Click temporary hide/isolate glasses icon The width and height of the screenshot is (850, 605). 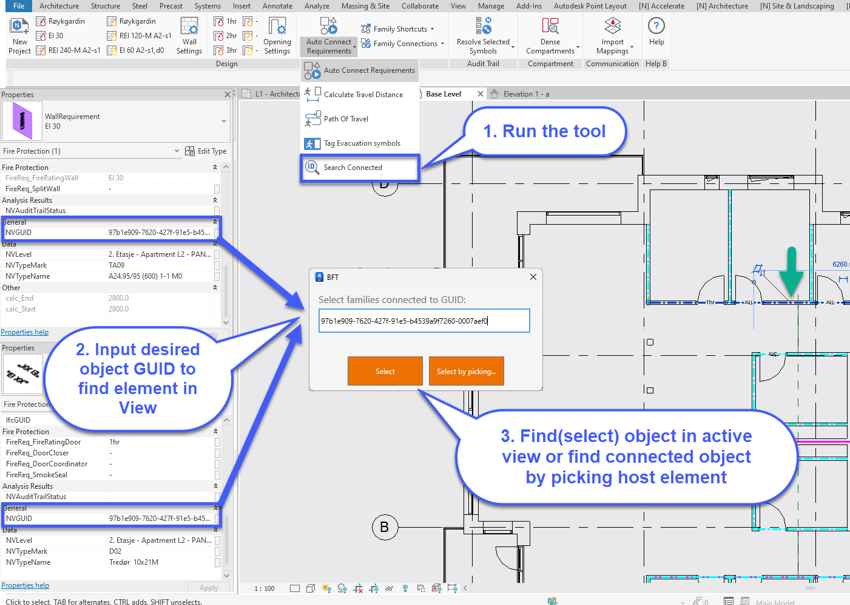389,588
